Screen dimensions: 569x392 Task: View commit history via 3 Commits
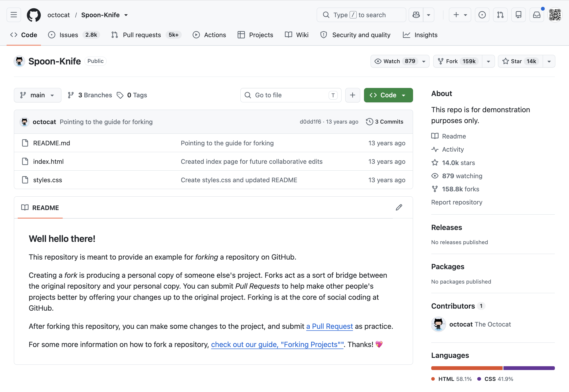[385, 122]
